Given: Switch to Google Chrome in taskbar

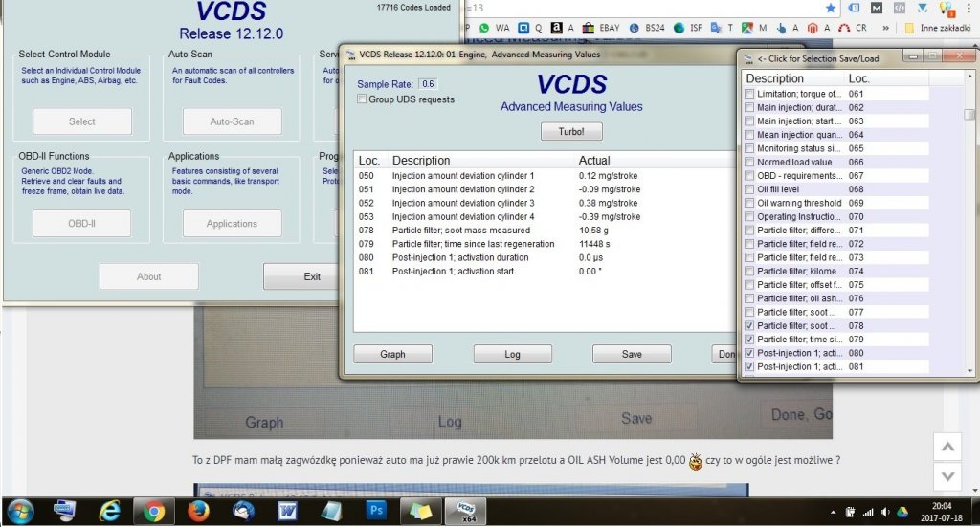Looking at the screenshot, I should pyautogui.click(x=153, y=512).
